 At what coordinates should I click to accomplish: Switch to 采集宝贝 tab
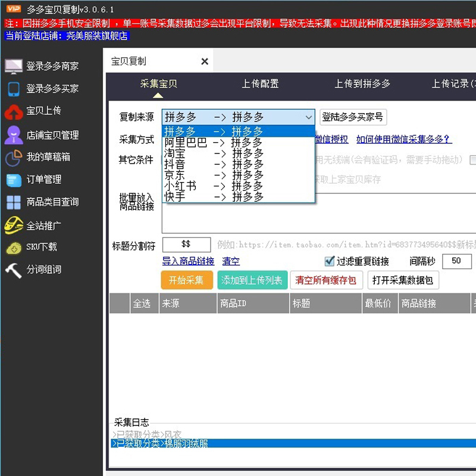click(x=158, y=83)
